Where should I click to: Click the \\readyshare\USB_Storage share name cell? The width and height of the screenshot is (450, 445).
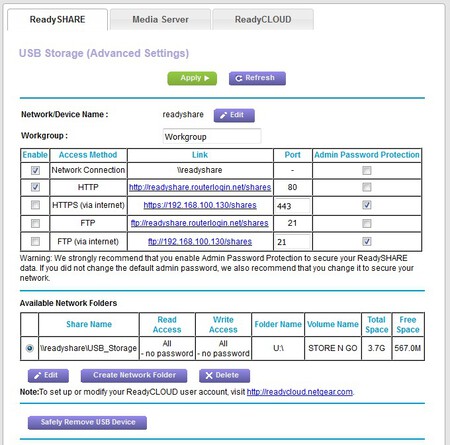[89, 348]
